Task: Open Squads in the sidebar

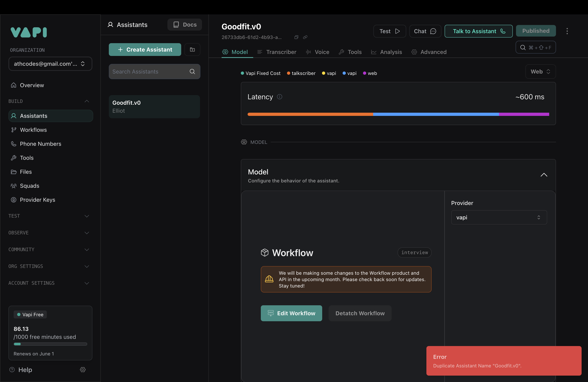Action: [x=29, y=186]
